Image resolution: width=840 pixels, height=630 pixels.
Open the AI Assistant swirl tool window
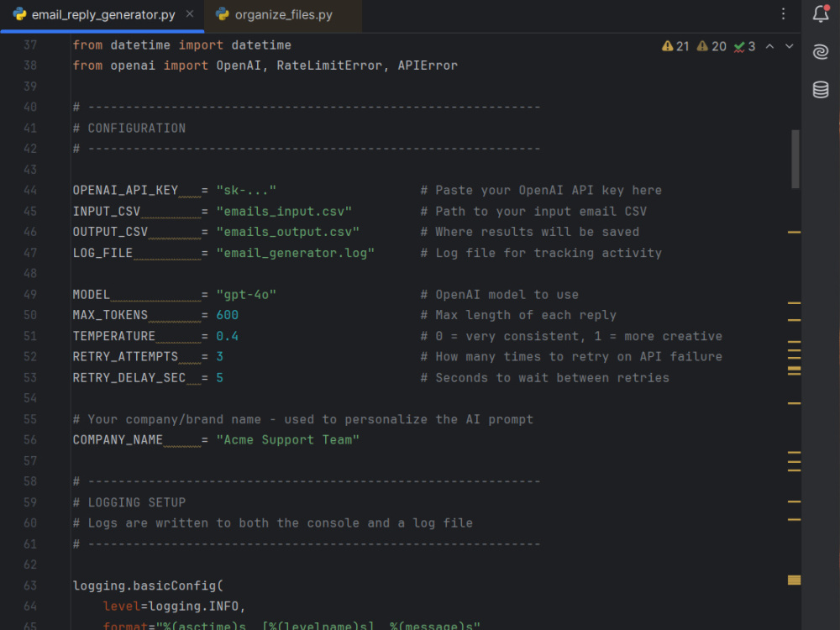tap(821, 52)
